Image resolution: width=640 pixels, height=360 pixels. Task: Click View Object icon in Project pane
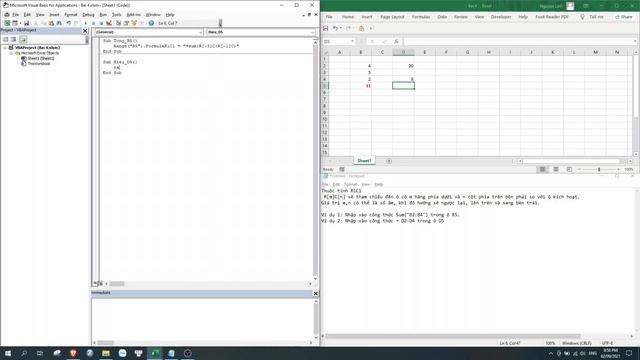[13, 39]
